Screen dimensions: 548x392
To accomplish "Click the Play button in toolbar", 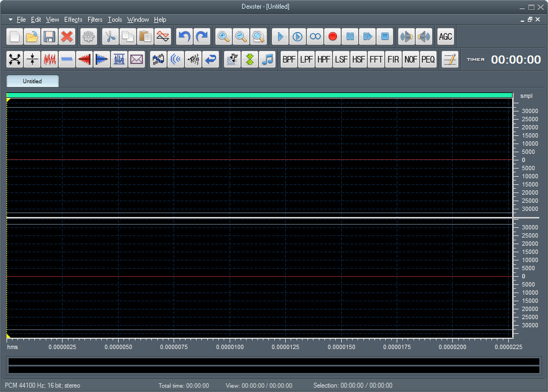I will click(x=280, y=36).
